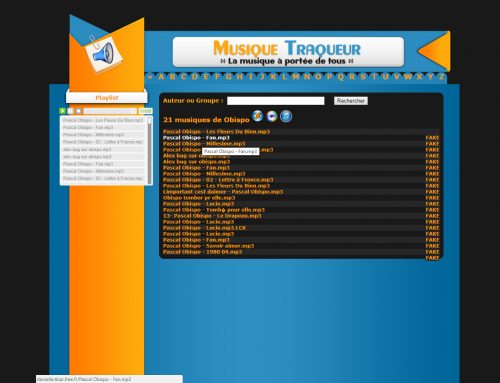The width and height of the screenshot is (500, 383).
Task: Open Pascal Obispo - Tombé pour elle.mp3
Action: click(214, 210)
